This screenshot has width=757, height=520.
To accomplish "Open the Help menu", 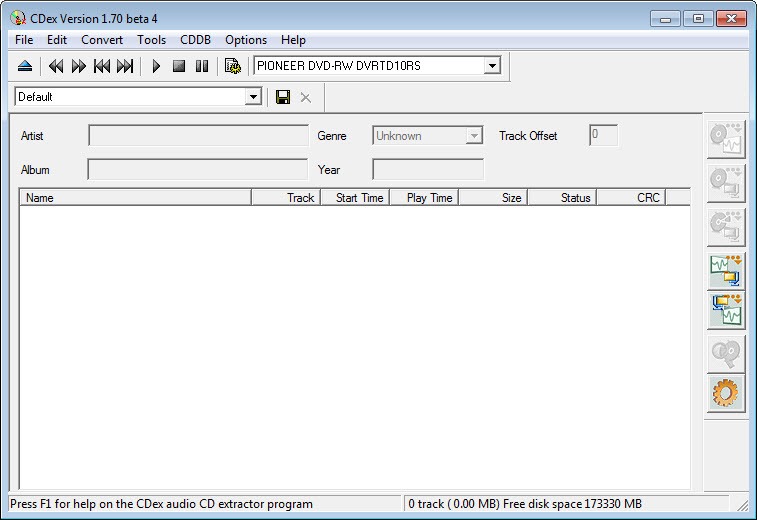I will coord(293,40).
